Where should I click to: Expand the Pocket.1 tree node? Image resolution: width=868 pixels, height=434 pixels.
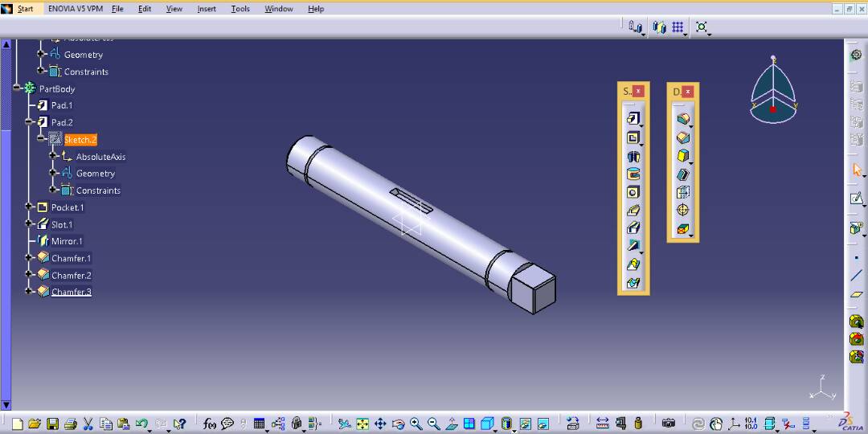(x=28, y=207)
